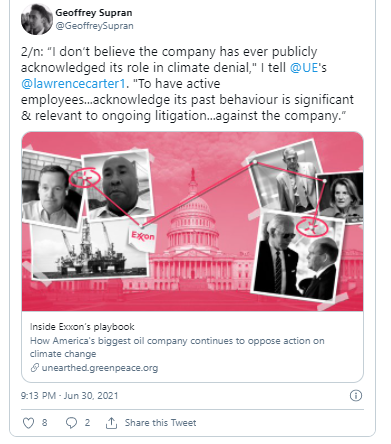The width and height of the screenshot is (391, 444).
Task: Click the link chain icon beside unearthed.greenpeace.org
Action: coord(35,368)
